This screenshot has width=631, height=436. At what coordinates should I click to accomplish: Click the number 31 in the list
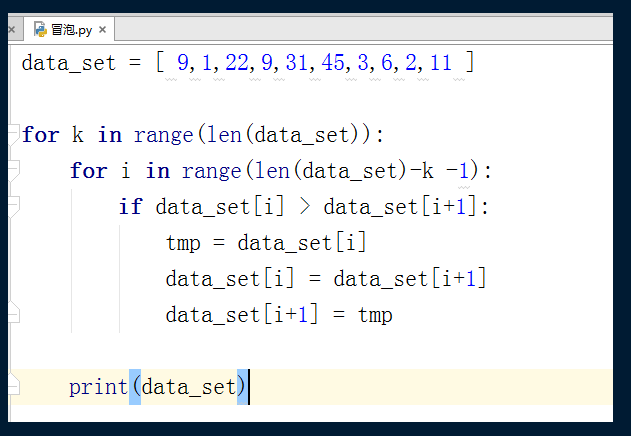pos(297,63)
